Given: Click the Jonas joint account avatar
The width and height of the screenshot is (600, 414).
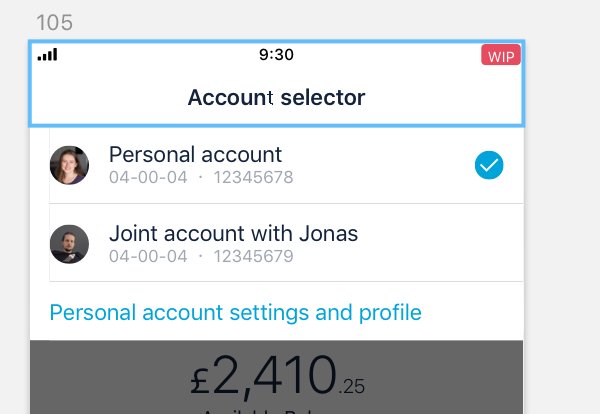Looking at the screenshot, I should coord(69,243).
